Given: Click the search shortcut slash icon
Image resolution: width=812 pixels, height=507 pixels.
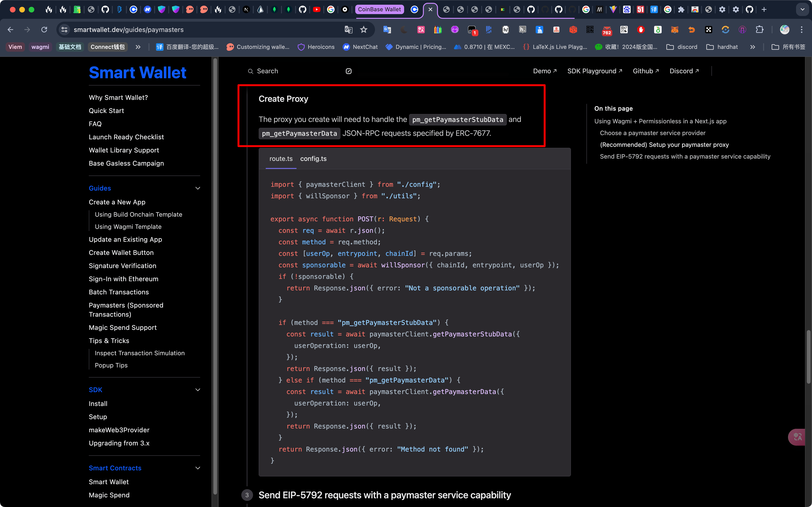Looking at the screenshot, I should click(x=349, y=71).
